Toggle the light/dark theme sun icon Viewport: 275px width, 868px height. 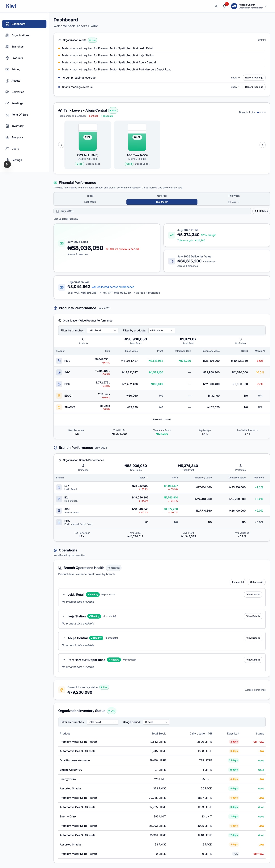click(216, 6)
